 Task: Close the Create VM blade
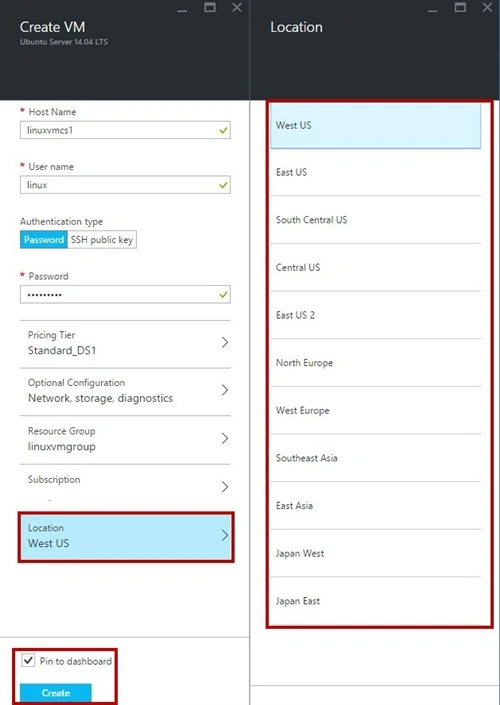(237, 7)
